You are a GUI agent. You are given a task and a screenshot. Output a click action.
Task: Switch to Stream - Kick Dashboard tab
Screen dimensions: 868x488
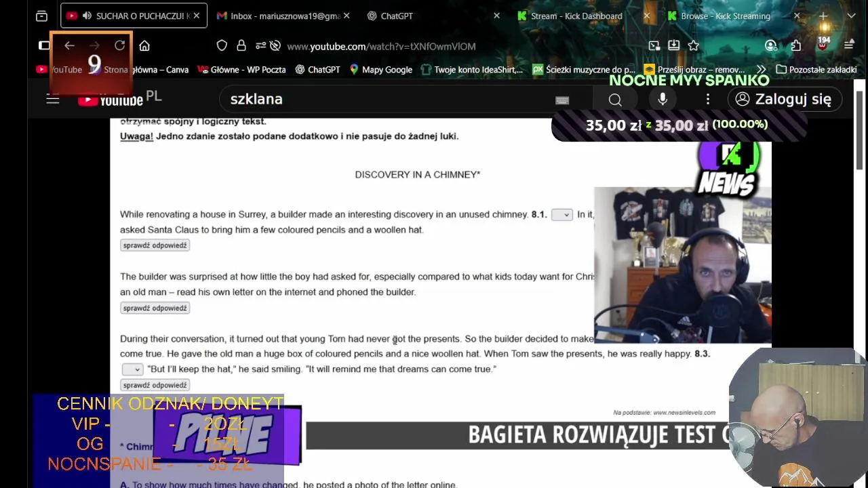(x=576, y=16)
